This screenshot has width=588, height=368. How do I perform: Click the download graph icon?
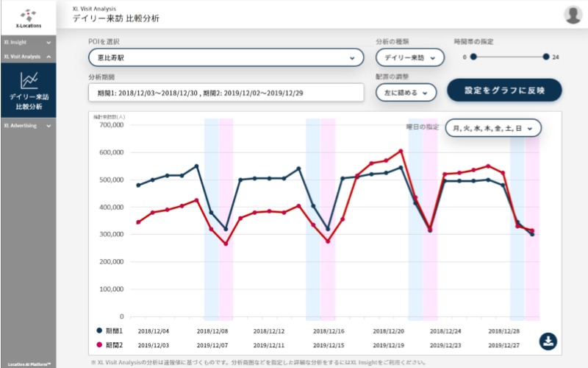pos(549,341)
